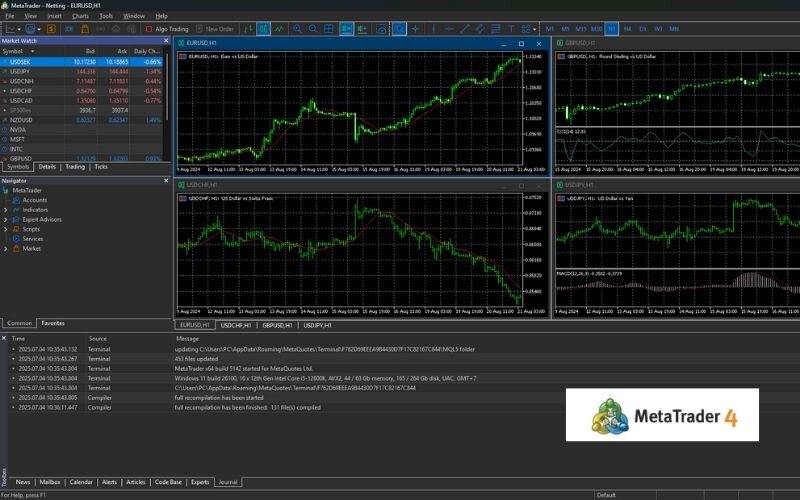The image size is (800, 500).
Task: Zoom out the chart
Action: (313, 29)
